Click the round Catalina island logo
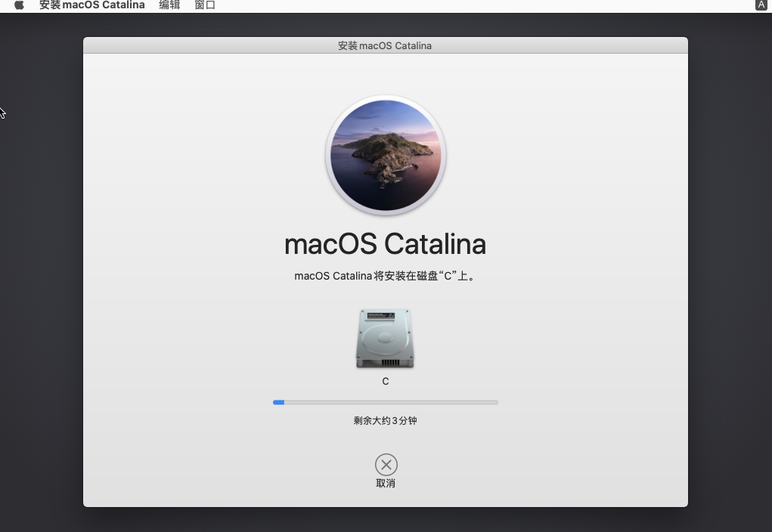The height and width of the screenshot is (532, 772). point(386,156)
